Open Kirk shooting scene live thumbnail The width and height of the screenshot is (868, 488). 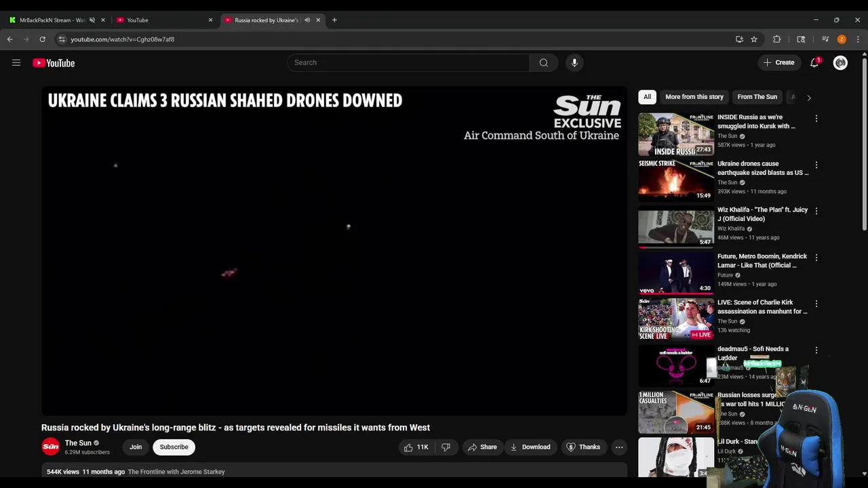coord(676,319)
